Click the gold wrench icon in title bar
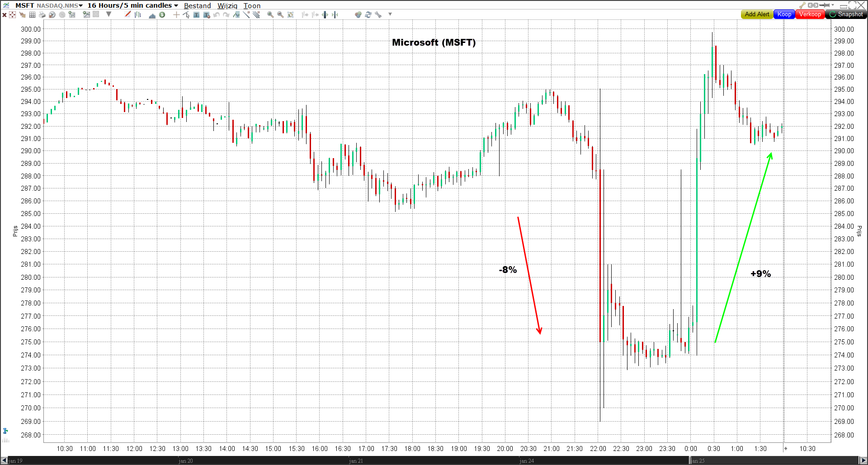 point(802,5)
